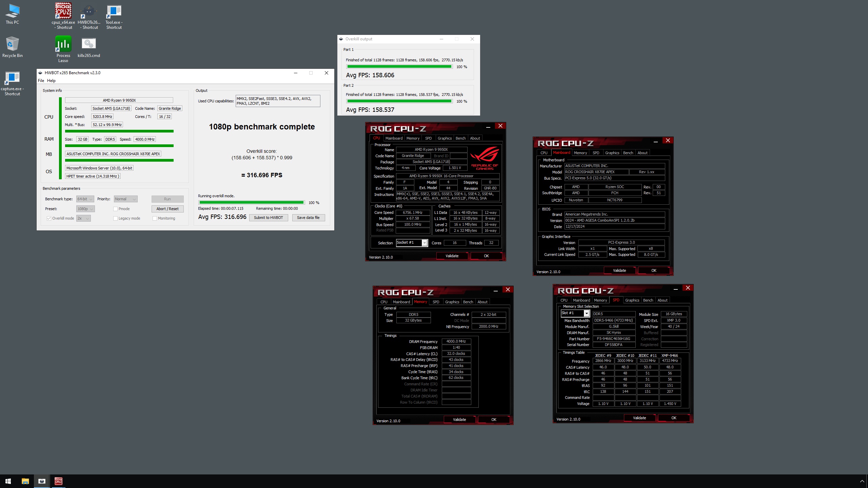
Task: Open Slot #1 memory slot dropdown
Action: (x=575, y=313)
